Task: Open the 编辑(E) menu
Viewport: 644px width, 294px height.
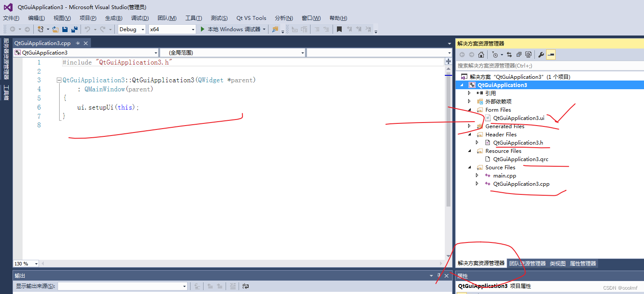Action: tap(36, 18)
